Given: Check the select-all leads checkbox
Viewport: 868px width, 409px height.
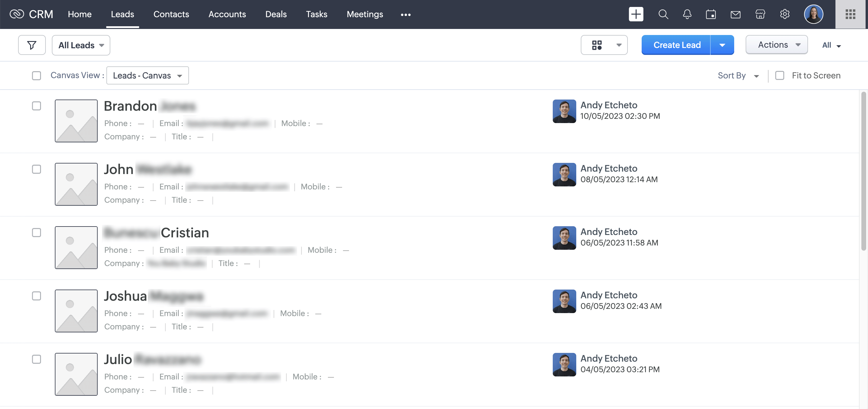Looking at the screenshot, I should (x=36, y=75).
